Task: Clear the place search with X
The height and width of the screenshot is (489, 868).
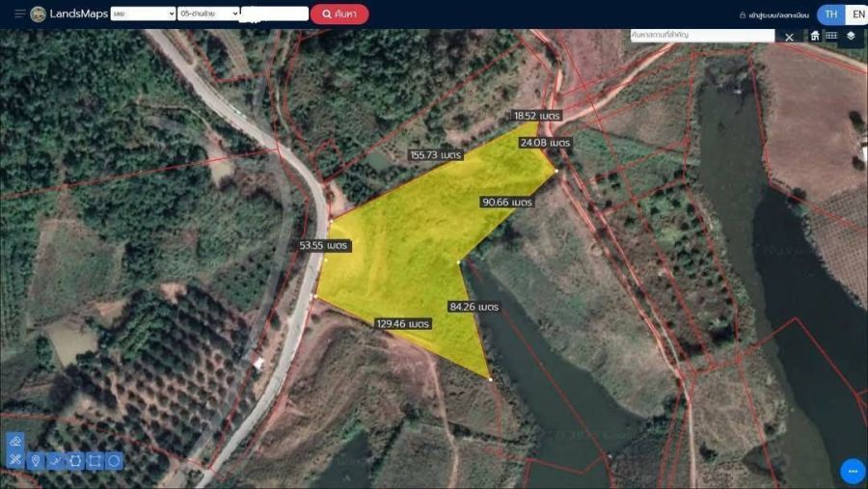Action: coord(789,37)
